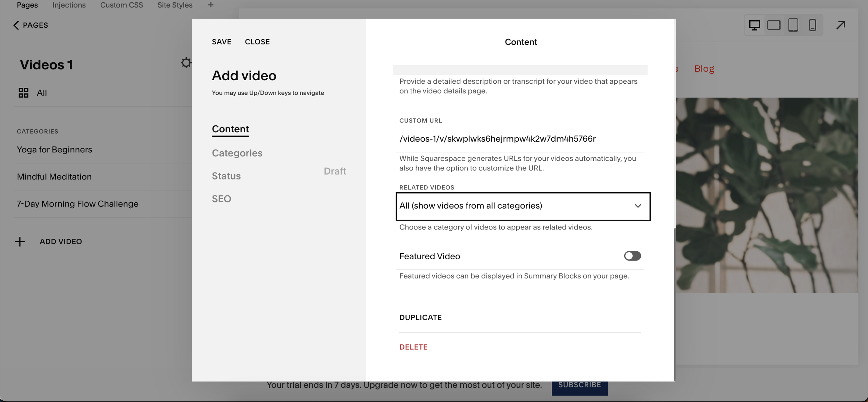Select the Mindful Meditation category
The image size is (868, 402).
55,177
